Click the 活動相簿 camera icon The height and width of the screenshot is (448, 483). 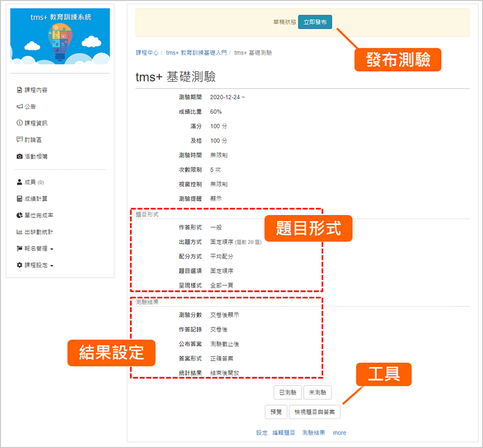19,156
